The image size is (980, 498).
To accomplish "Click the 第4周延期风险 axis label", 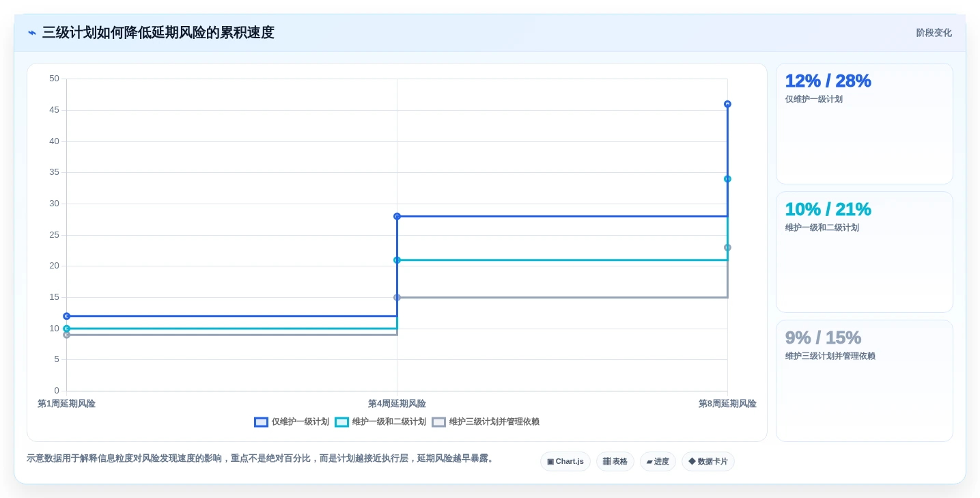I will tap(397, 404).
